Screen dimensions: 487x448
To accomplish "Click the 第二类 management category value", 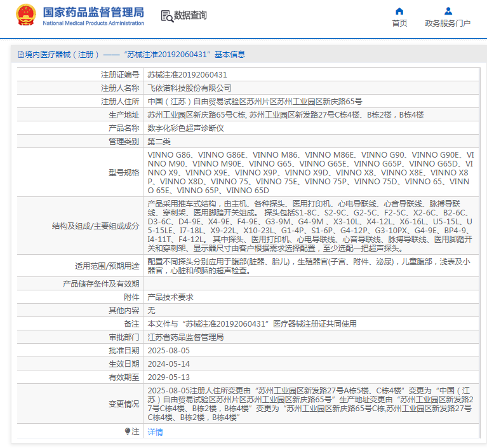I will [159, 142].
